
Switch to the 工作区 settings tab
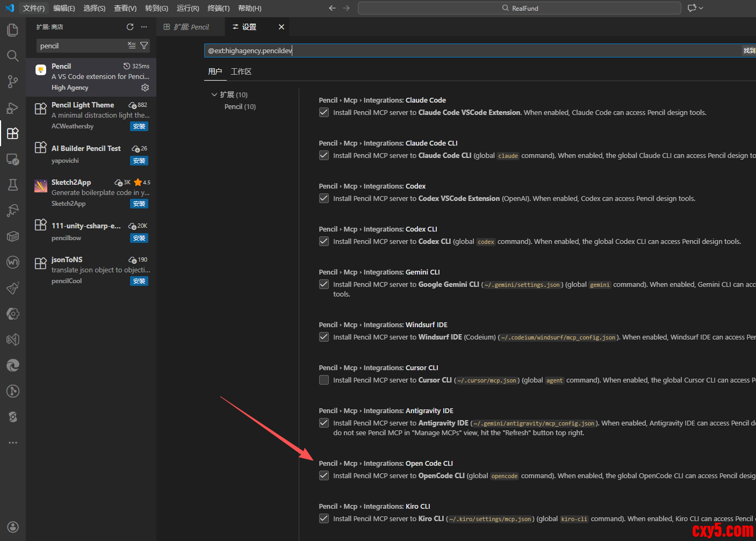(x=241, y=71)
